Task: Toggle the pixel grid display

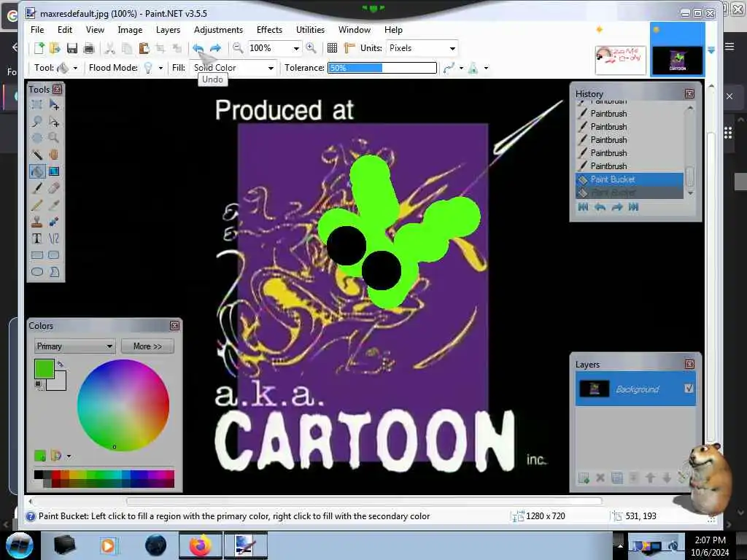Action: coord(332,48)
